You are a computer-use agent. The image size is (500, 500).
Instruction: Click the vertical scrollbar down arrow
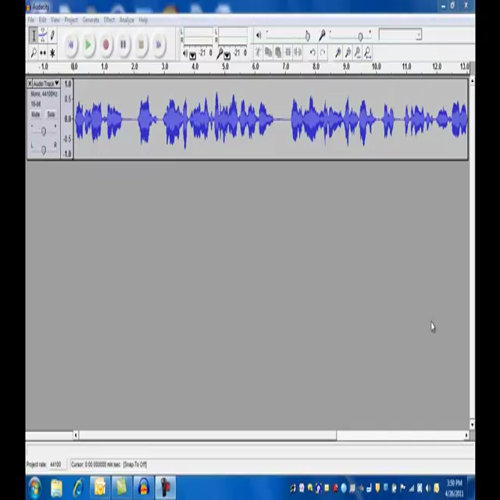pos(472,425)
